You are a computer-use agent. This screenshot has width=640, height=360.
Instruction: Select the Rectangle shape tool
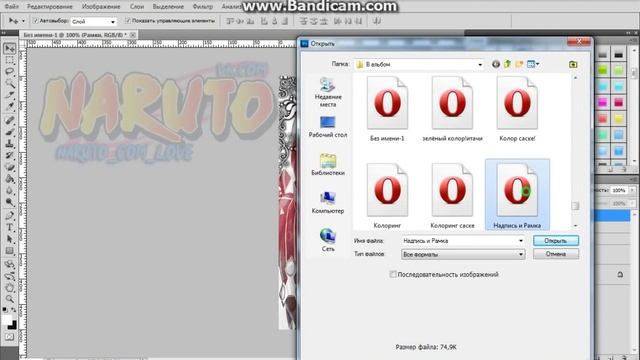coord(9,251)
